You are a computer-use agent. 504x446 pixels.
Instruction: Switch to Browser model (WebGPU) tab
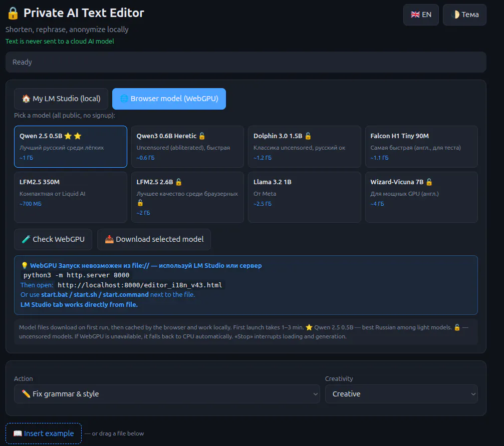[x=169, y=99]
